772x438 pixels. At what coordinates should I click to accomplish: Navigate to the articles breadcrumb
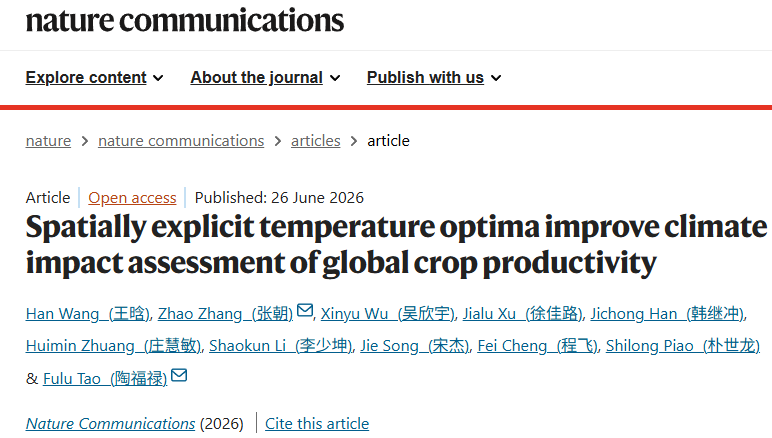316,141
